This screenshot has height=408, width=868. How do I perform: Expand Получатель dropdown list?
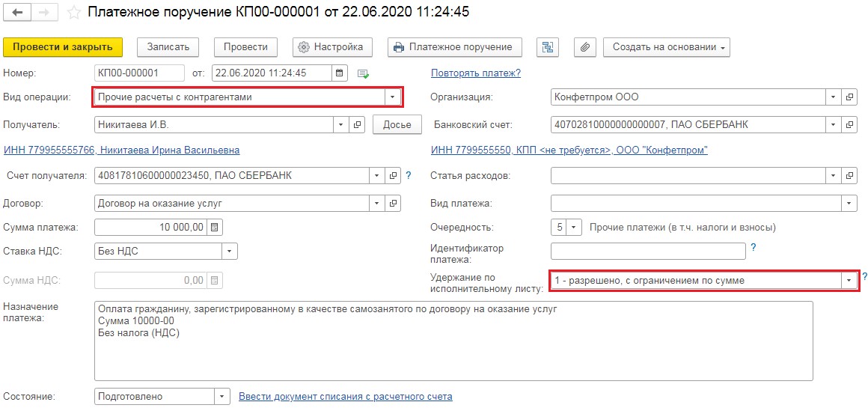coord(341,124)
